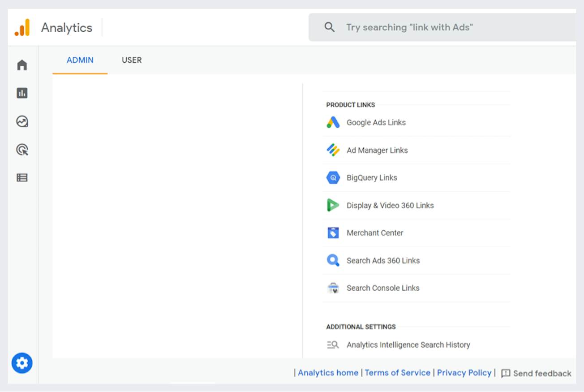Click the Analytics Intelligence Search History icon
Image resolution: width=584 pixels, height=392 pixels.
(333, 345)
